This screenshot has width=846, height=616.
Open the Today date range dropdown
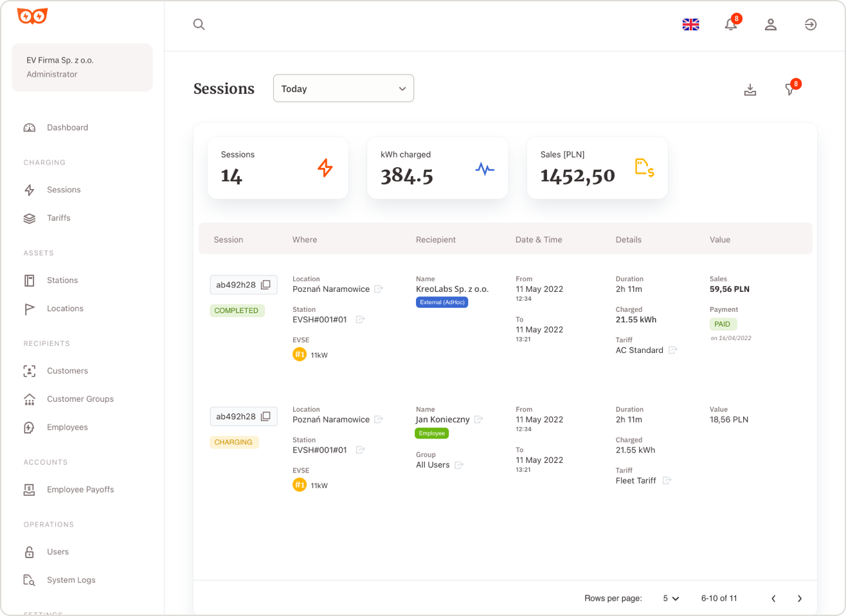(343, 88)
